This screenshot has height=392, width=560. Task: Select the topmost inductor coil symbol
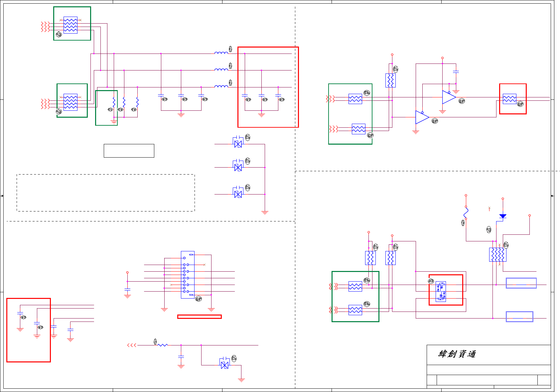tap(221, 53)
